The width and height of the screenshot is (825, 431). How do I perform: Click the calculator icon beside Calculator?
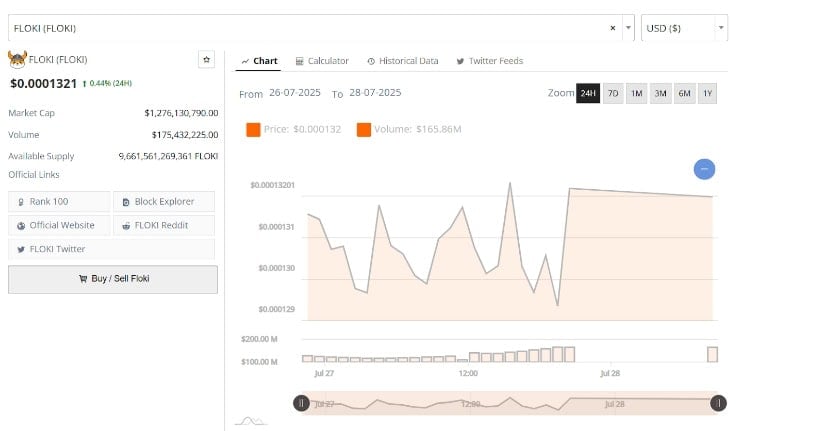pos(299,62)
